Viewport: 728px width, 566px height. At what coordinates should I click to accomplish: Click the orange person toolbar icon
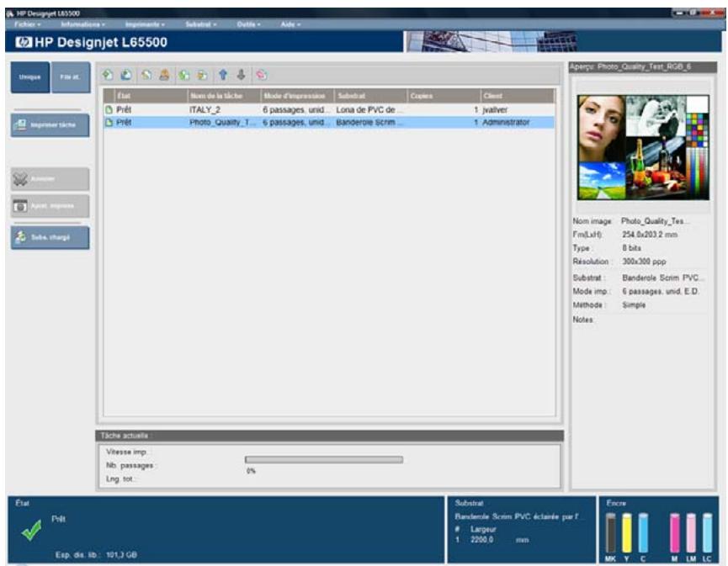pyautogui.click(x=164, y=75)
